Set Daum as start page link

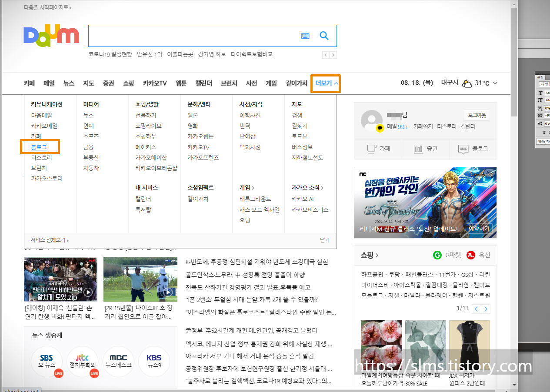pos(48,7)
